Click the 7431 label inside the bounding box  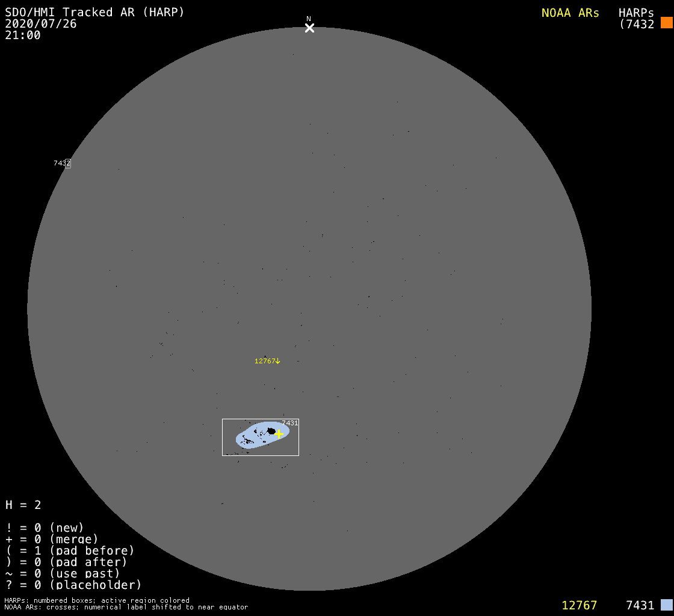pos(290,423)
